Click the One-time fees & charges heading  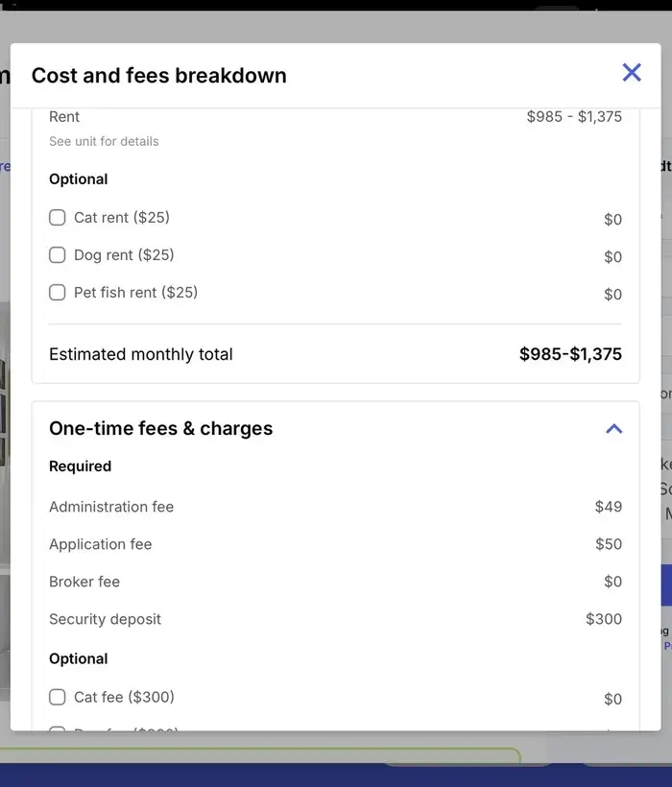(161, 429)
